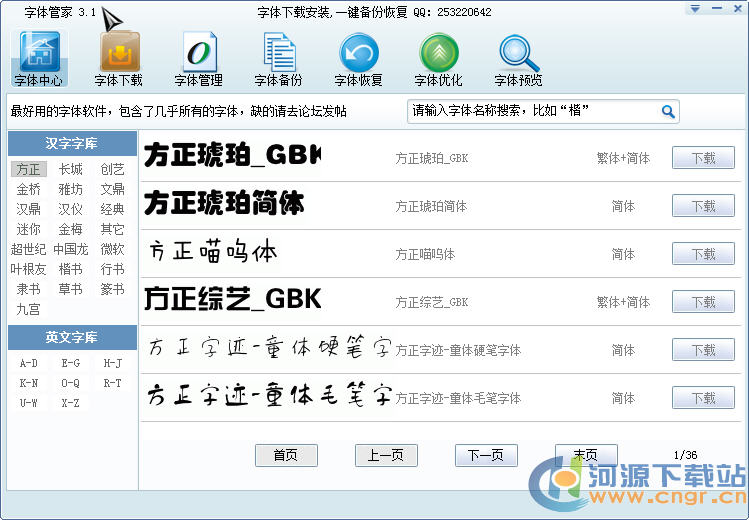Screen dimensions: 749x520
Task: Select the 长城 font category
Action: (x=71, y=170)
